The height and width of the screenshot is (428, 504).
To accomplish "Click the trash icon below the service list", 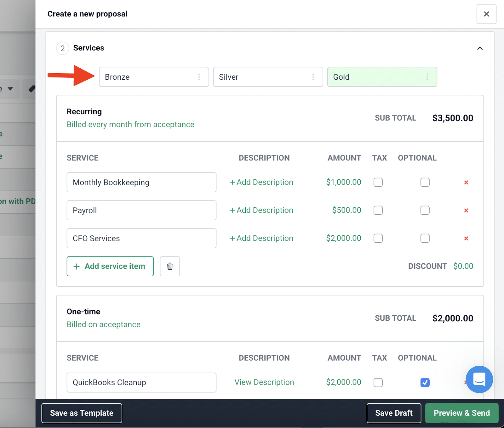I will pos(169,266).
